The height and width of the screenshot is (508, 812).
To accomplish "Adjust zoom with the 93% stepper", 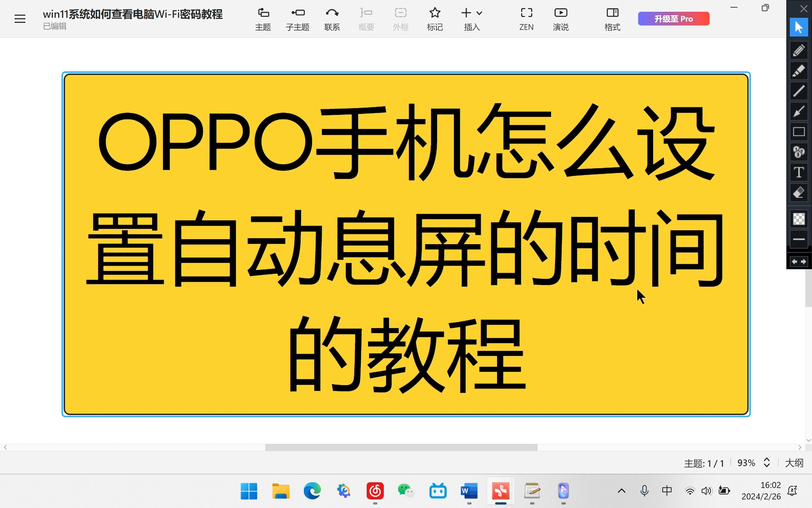I will click(767, 463).
